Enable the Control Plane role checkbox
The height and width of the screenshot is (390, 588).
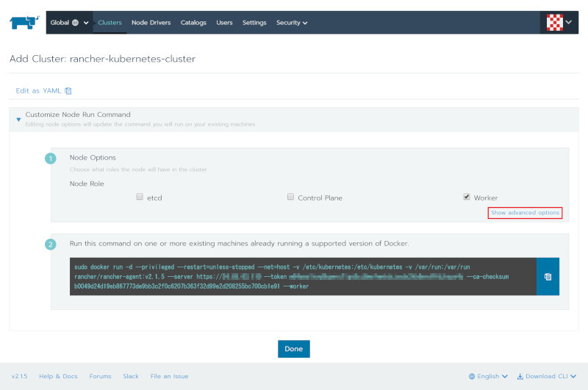(290, 197)
